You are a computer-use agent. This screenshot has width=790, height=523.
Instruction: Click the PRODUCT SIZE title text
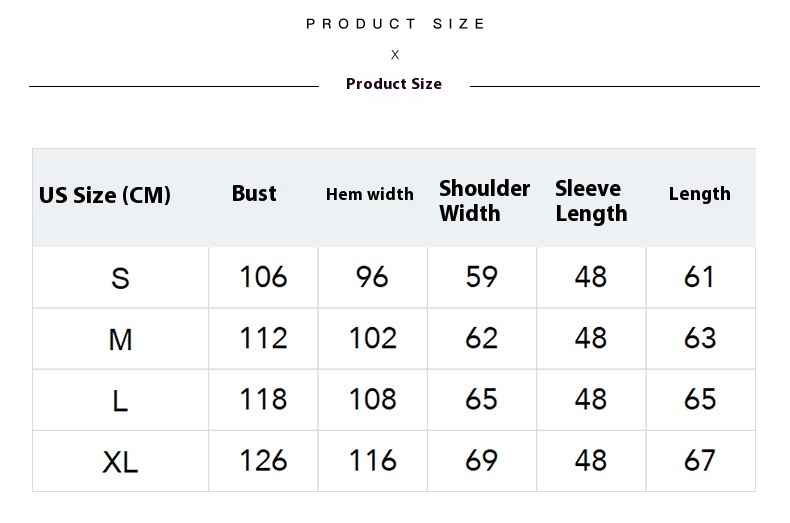click(x=395, y=24)
